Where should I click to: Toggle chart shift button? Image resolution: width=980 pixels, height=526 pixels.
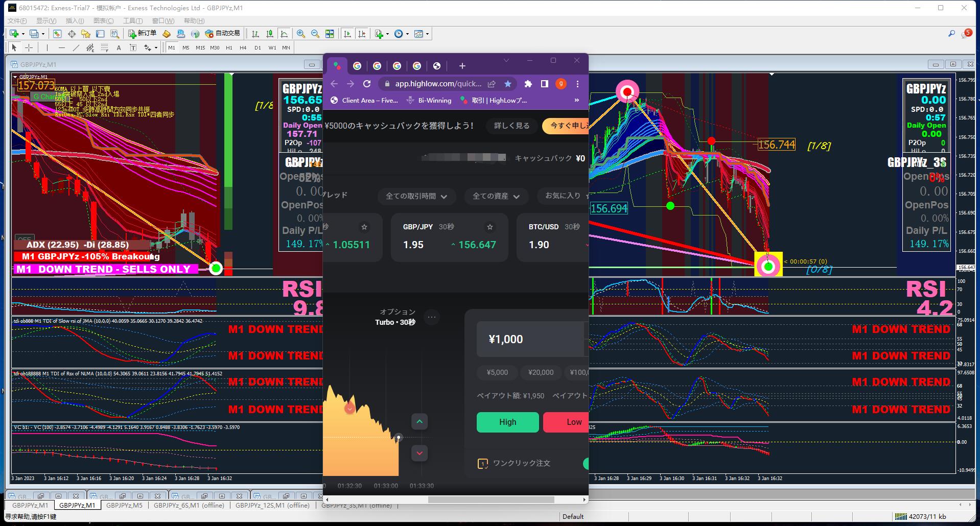click(x=362, y=34)
